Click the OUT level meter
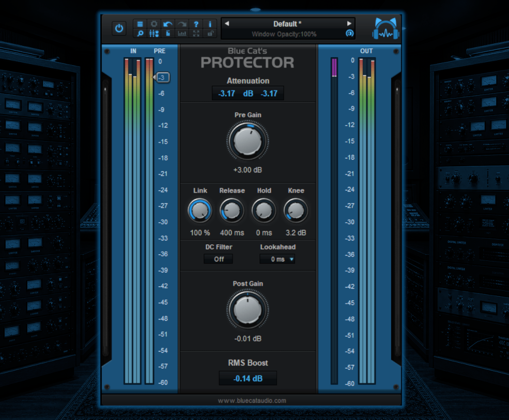The height and width of the screenshot is (420, 509). (367, 221)
